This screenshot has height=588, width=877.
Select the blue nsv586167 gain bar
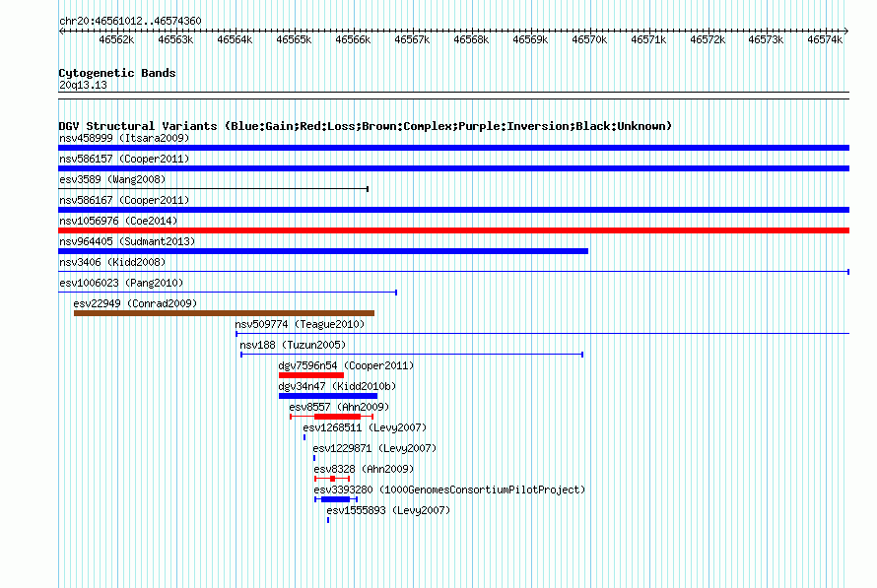453,210
